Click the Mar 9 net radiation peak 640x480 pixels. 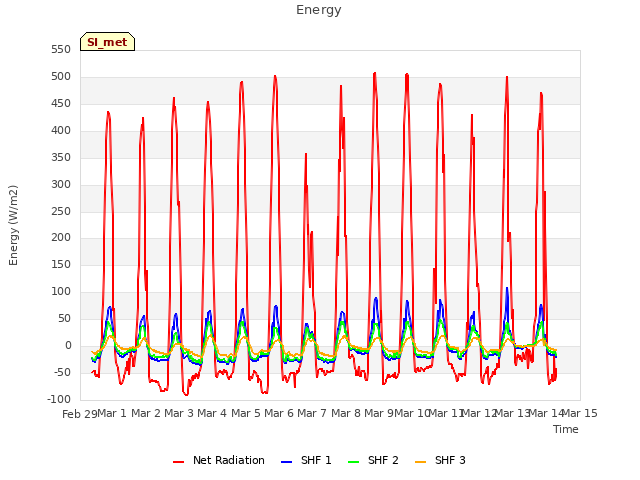pyautogui.click(x=375, y=73)
